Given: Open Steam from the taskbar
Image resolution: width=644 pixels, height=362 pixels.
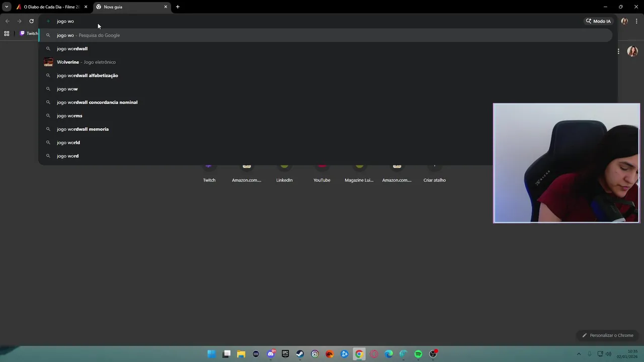Looking at the screenshot, I should [300, 354].
